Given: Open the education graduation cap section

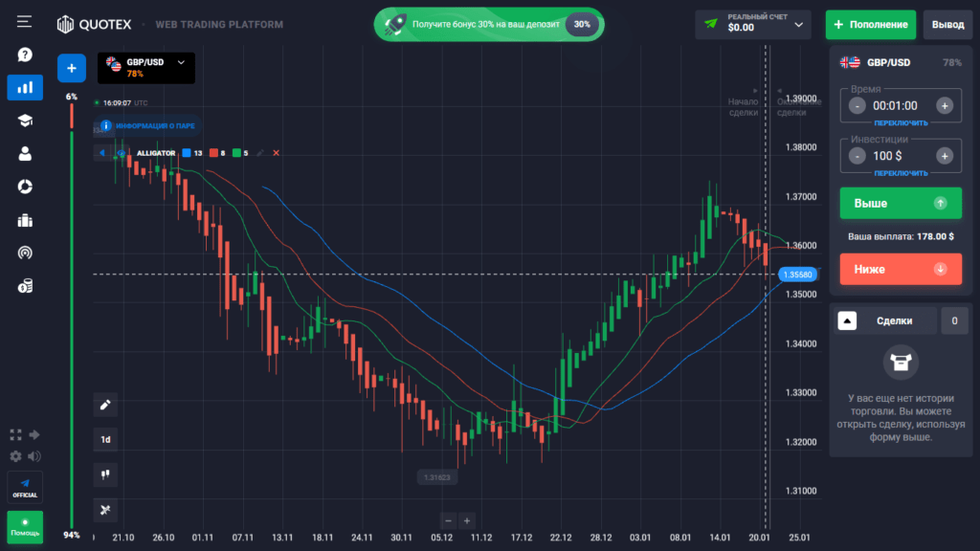Looking at the screenshot, I should (25, 121).
